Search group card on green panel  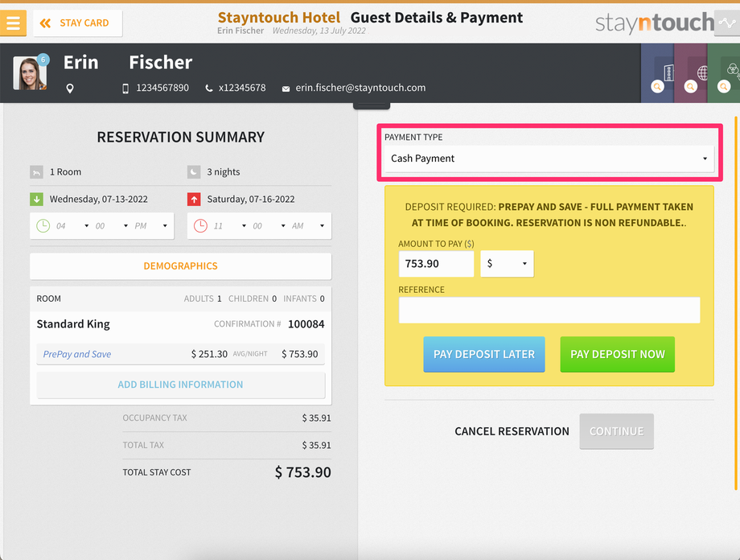pos(723,87)
